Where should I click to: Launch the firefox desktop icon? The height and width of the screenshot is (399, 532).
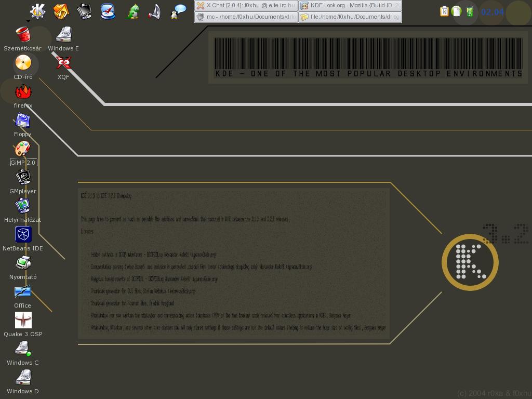click(x=23, y=91)
